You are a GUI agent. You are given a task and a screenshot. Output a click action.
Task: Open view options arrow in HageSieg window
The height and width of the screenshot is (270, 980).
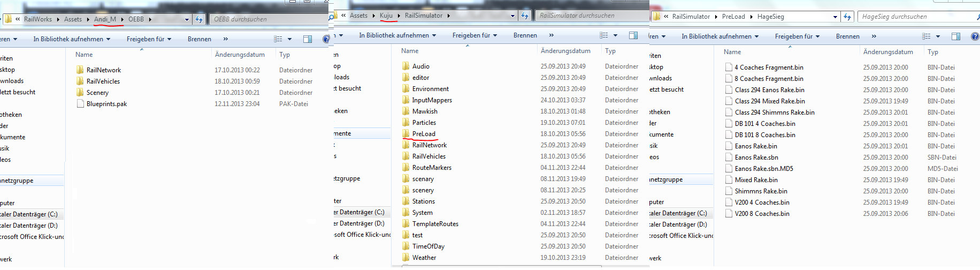(938, 36)
